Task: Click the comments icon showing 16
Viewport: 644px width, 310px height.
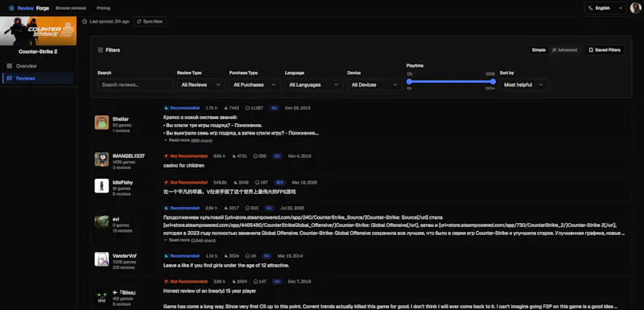Action: tap(247, 256)
